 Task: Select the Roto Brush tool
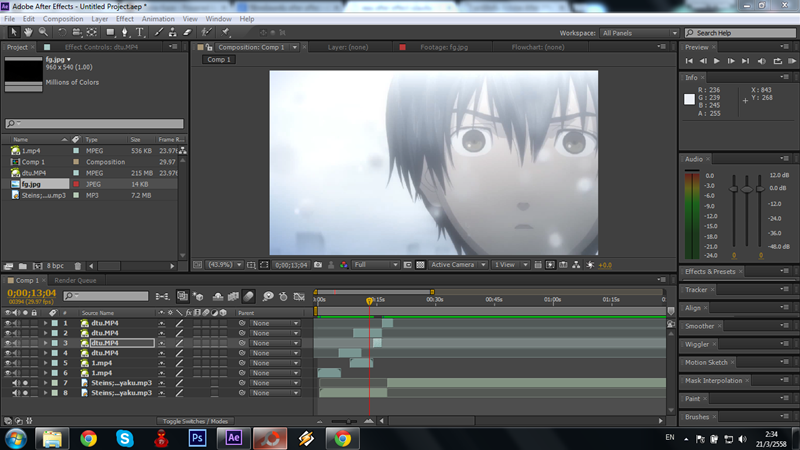pyautogui.click(x=206, y=32)
